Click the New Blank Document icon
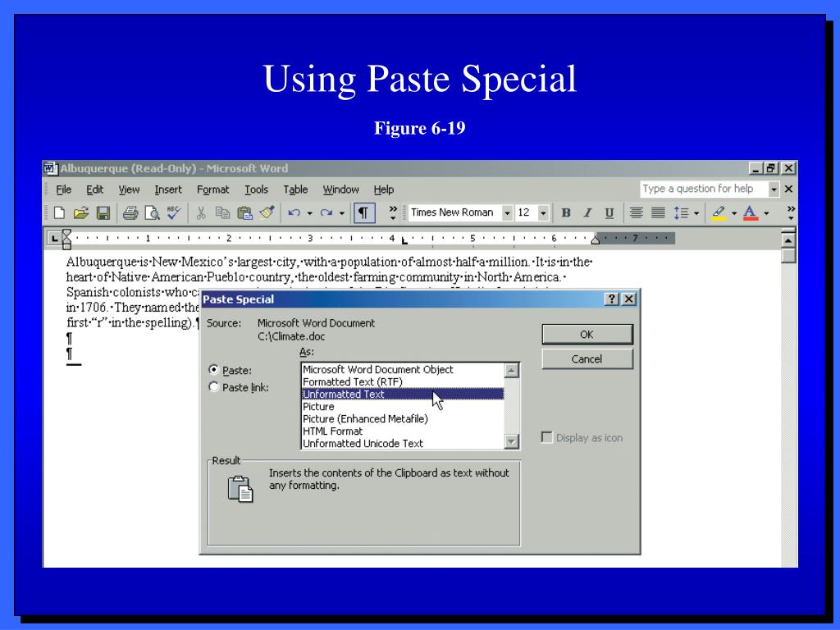840x630 pixels. [x=59, y=213]
